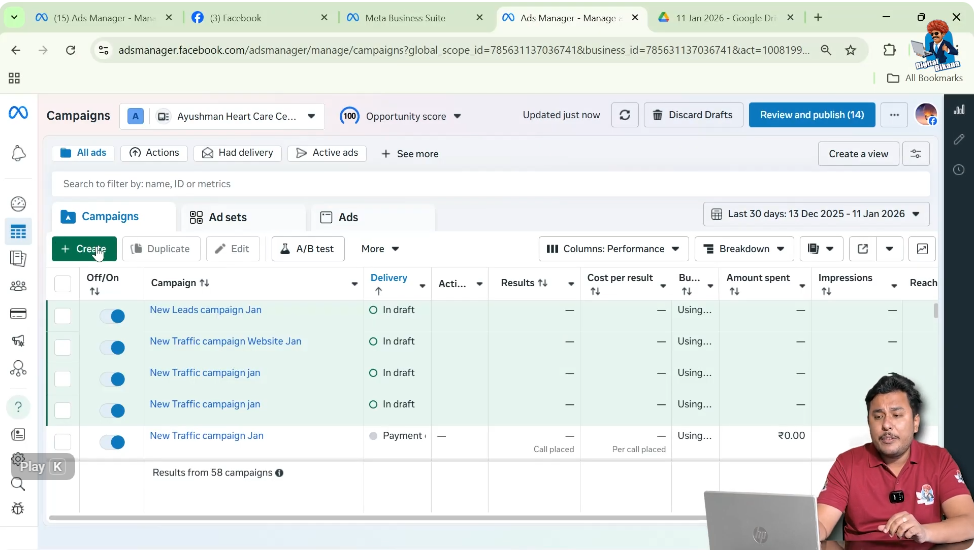Screen dimensions: 975x551
Task: Click the search filter input field
Action: pos(491,184)
